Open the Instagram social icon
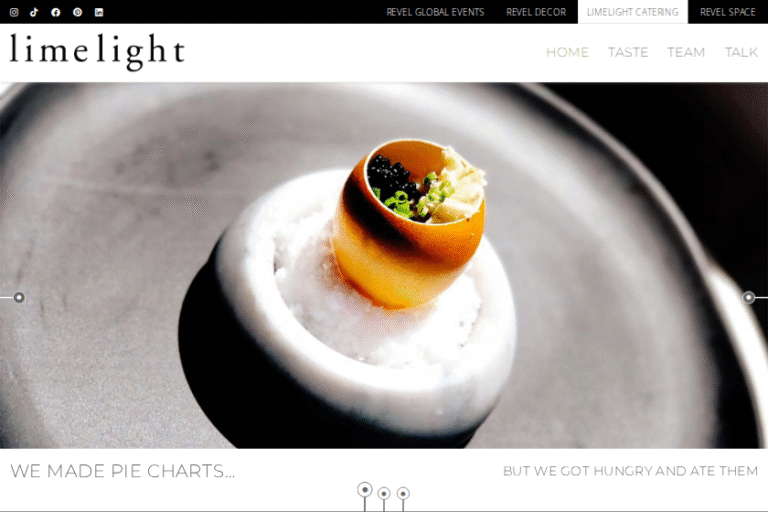This screenshot has height=512, width=768. click(14, 12)
